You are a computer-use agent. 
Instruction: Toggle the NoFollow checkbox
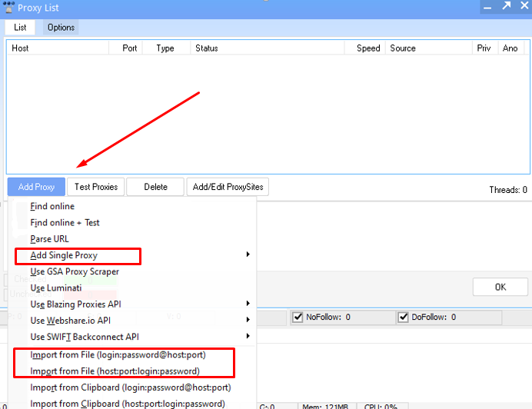point(298,317)
